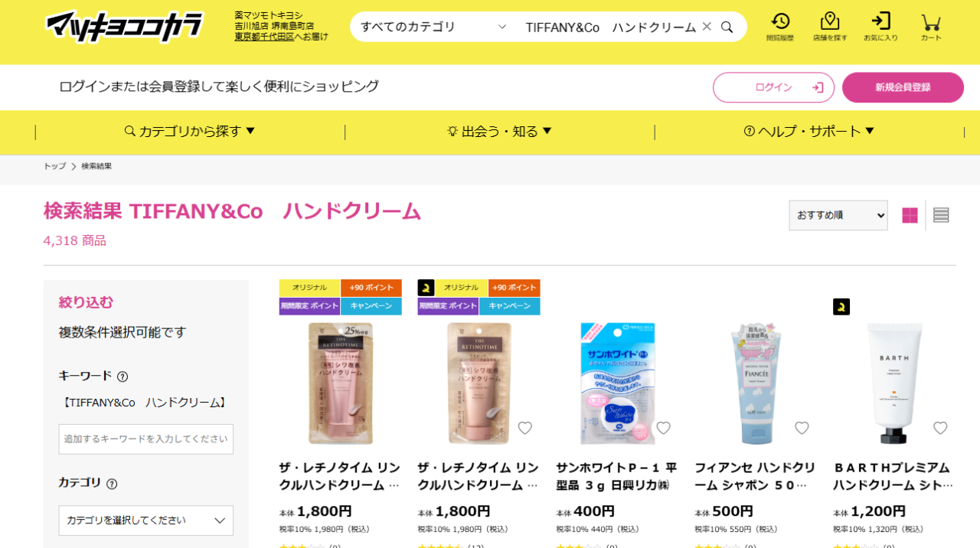
Task: Favorite the BARTH premium hand cream heart
Action: coord(940,428)
